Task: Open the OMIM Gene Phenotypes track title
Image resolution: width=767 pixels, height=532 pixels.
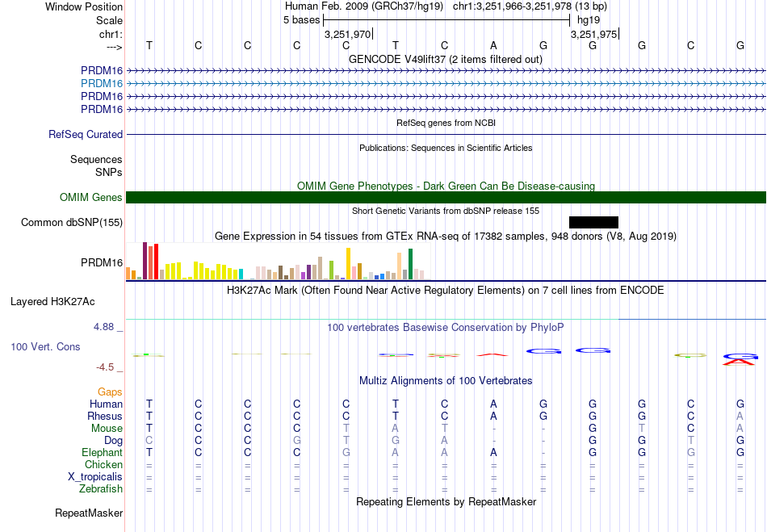Action: [446, 186]
